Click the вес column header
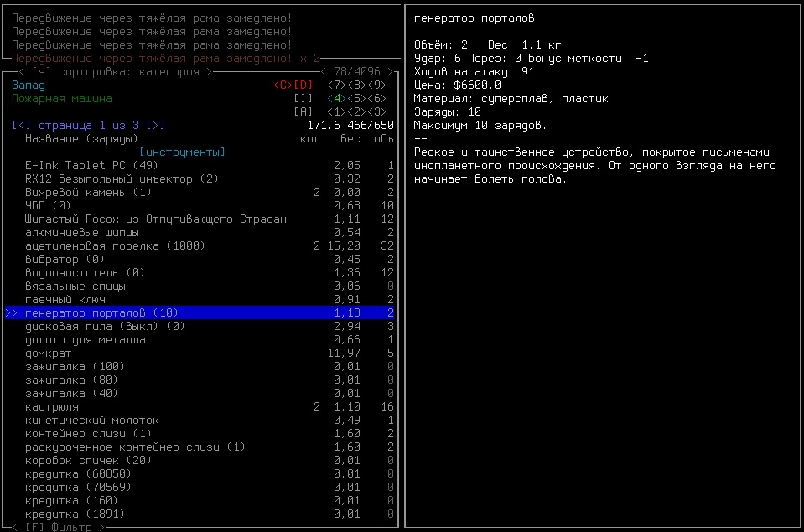Viewport: 804px width, 532px height. tap(350, 139)
